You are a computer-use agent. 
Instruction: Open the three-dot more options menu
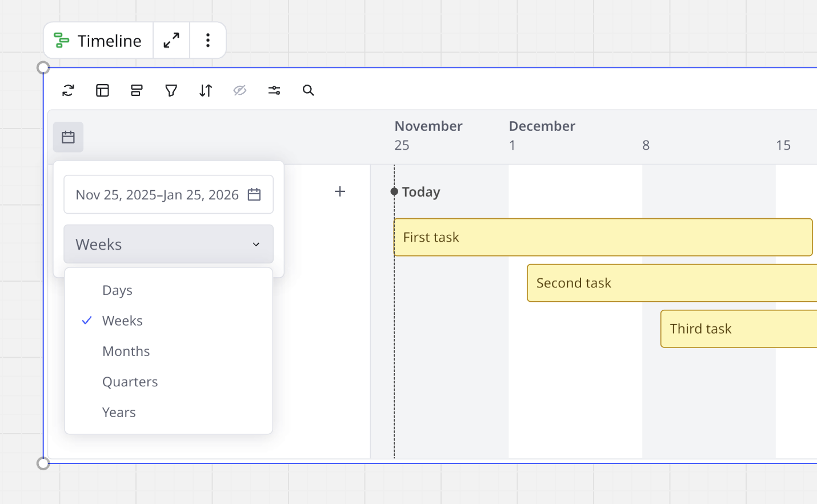[x=208, y=41]
